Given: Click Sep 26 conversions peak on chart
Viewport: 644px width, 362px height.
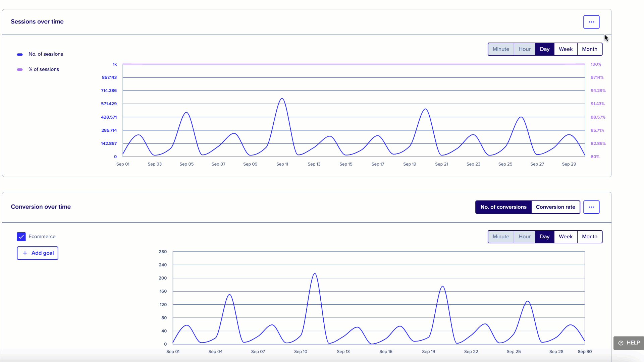Looking at the screenshot, I should [x=528, y=301].
